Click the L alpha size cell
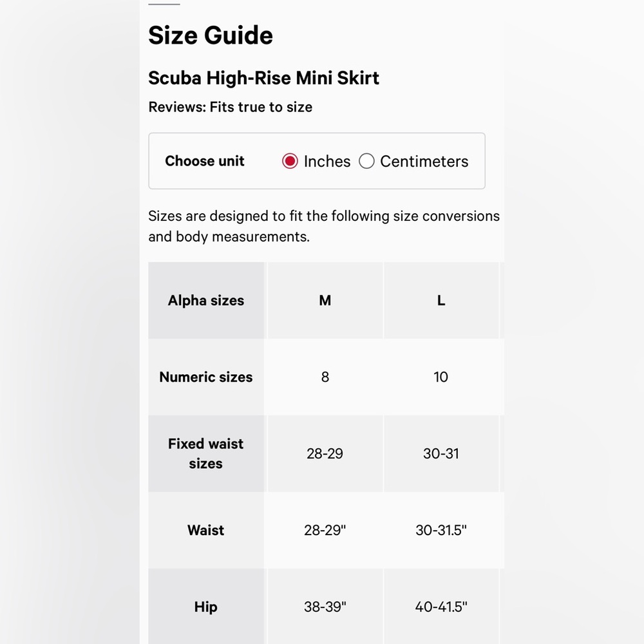Viewport: 644px width, 644px height. click(441, 301)
